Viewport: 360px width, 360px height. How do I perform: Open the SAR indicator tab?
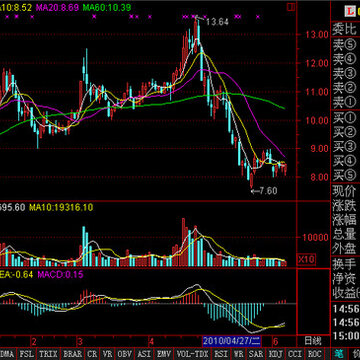tap(257, 354)
